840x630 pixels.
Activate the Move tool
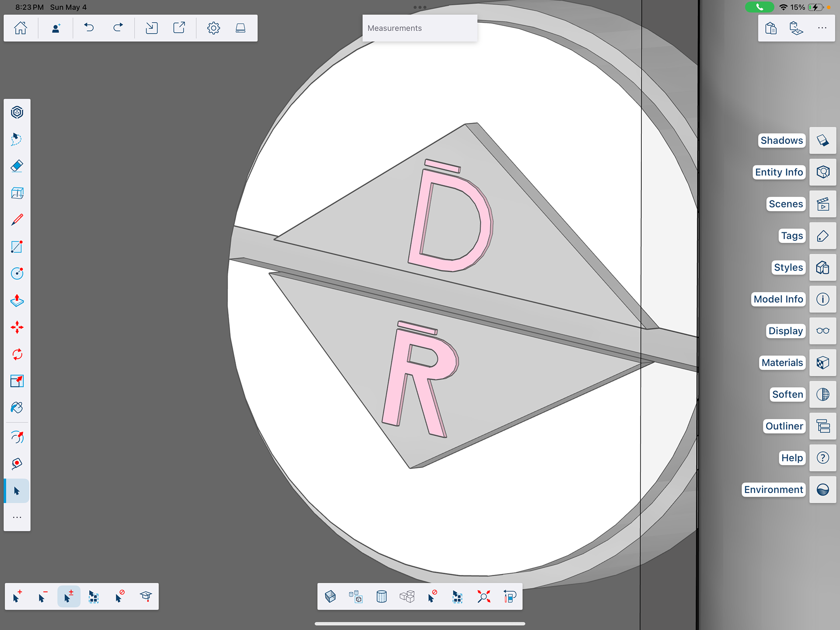coord(17,327)
